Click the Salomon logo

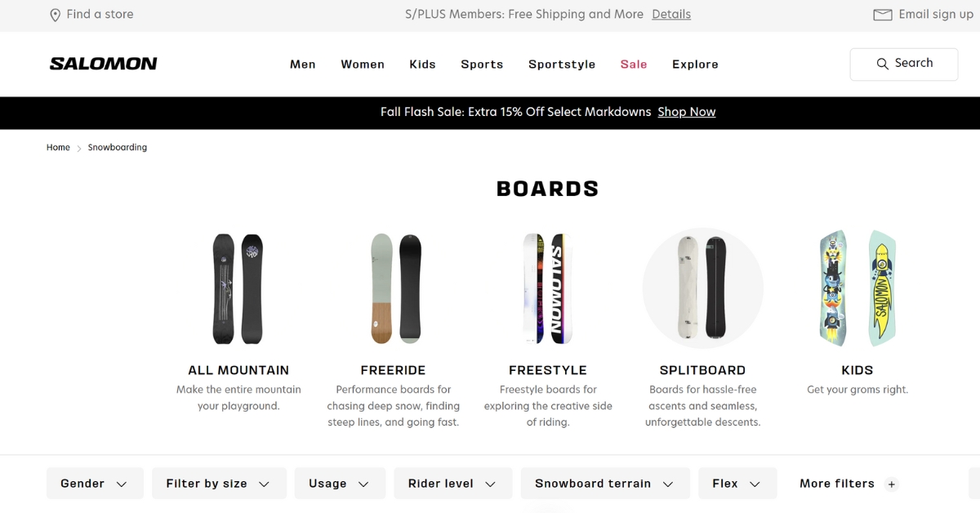(103, 64)
